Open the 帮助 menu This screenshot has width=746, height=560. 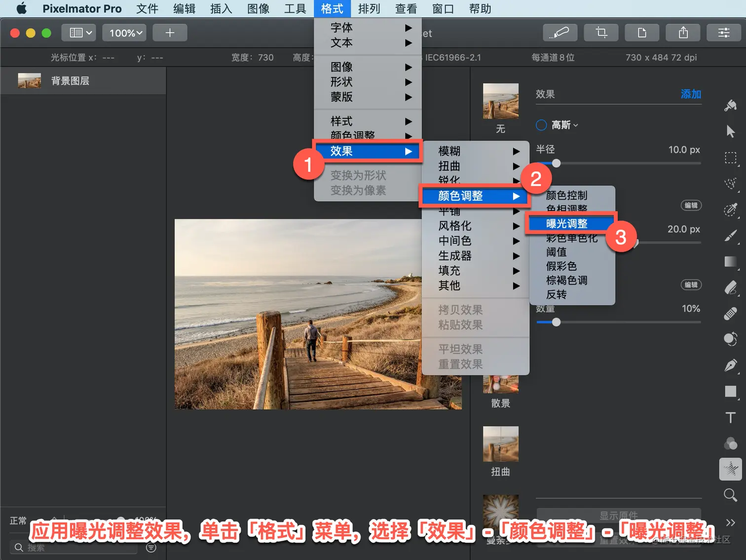pos(480,8)
